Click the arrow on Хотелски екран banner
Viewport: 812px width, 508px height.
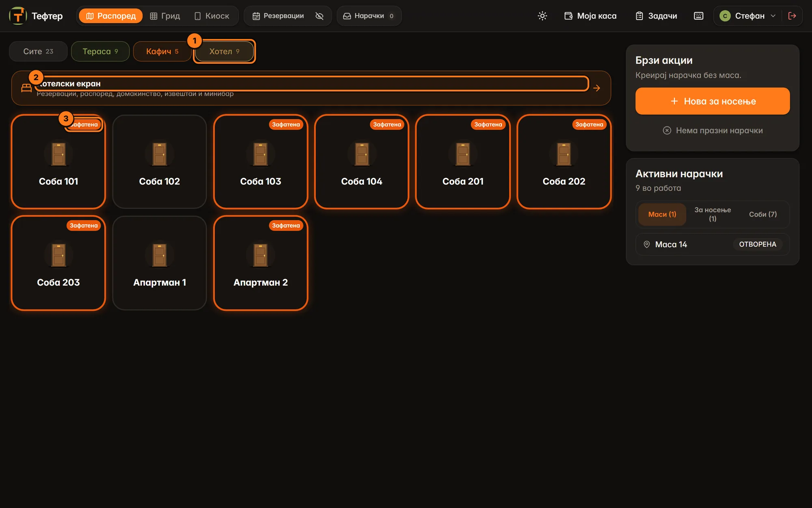click(x=596, y=88)
